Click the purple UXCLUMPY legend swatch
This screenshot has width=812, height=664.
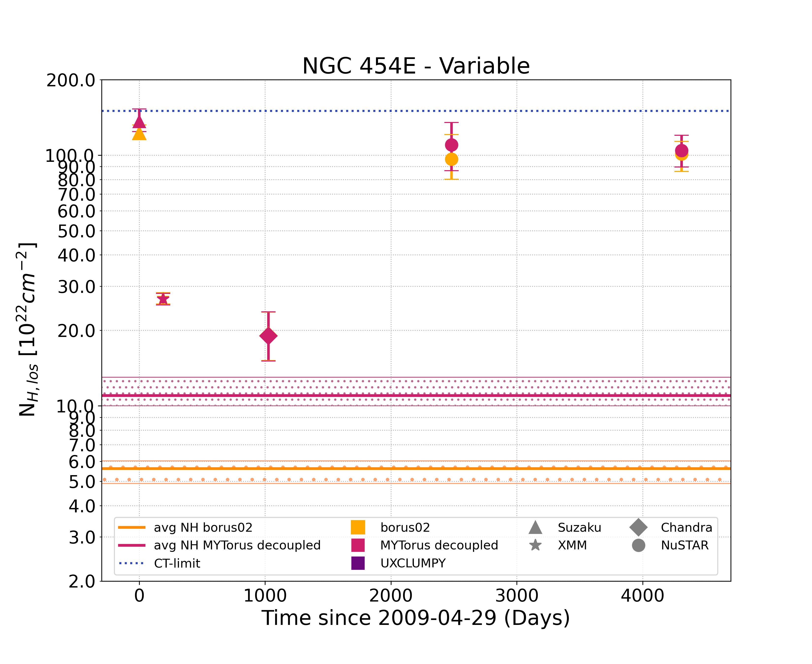pos(358,563)
